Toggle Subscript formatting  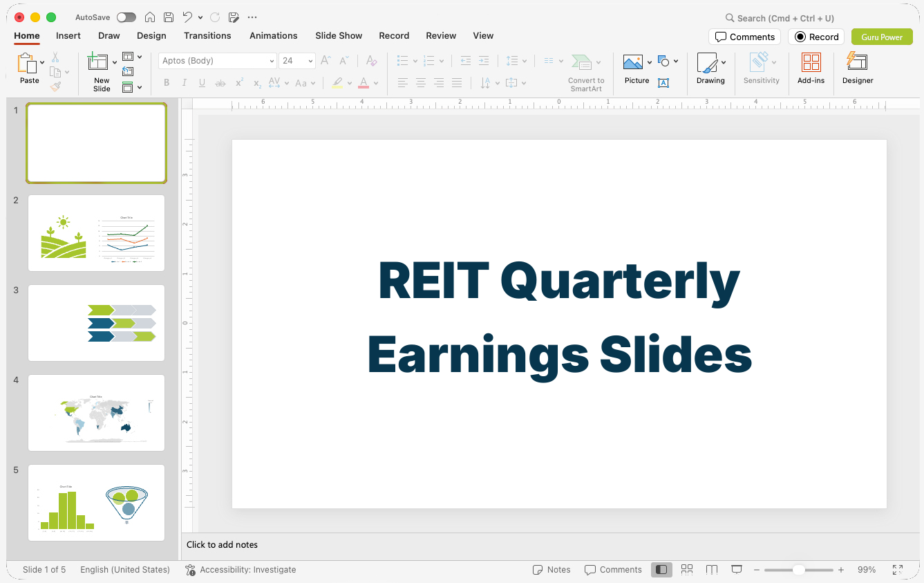tap(257, 83)
